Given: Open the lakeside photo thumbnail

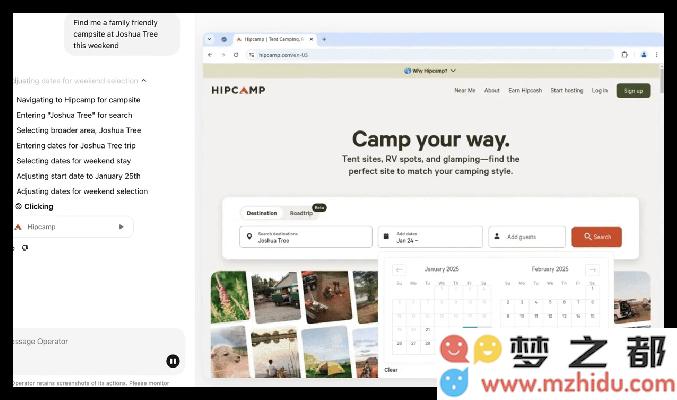Looking at the screenshot, I should click(275, 352).
